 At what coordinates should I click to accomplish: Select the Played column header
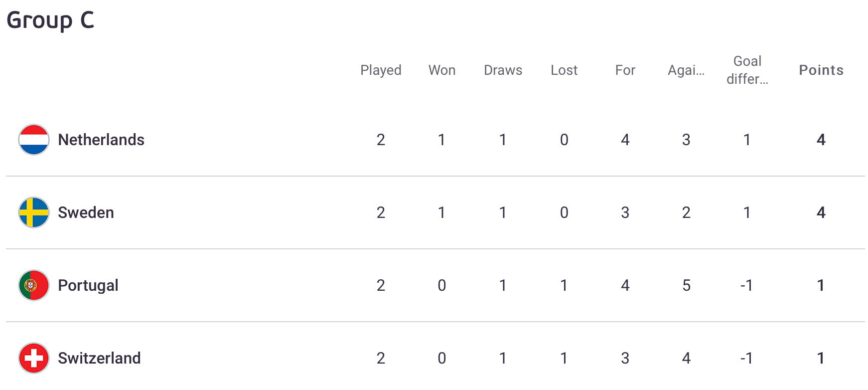click(x=381, y=70)
